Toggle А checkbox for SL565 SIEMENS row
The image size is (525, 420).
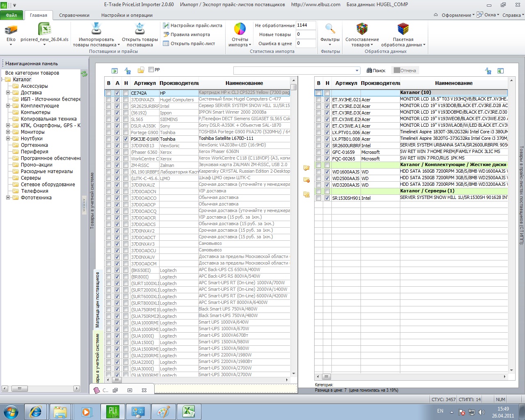tap(117, 119)
